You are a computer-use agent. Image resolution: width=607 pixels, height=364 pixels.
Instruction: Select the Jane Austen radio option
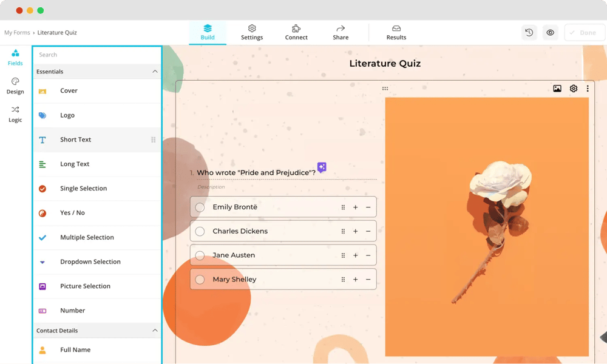tap(200, 255)
